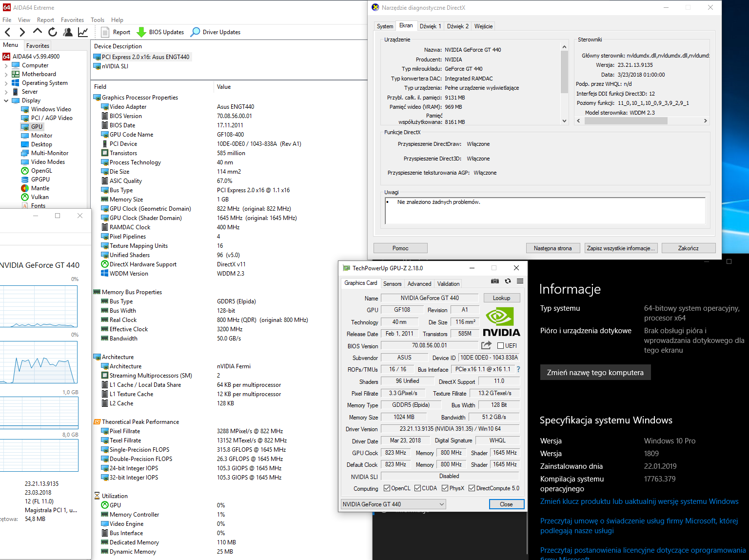Viewport: 749px width, 560px height.
Task: Switch to Validation tab in GPU-Z
Action: tap(448, 284)
